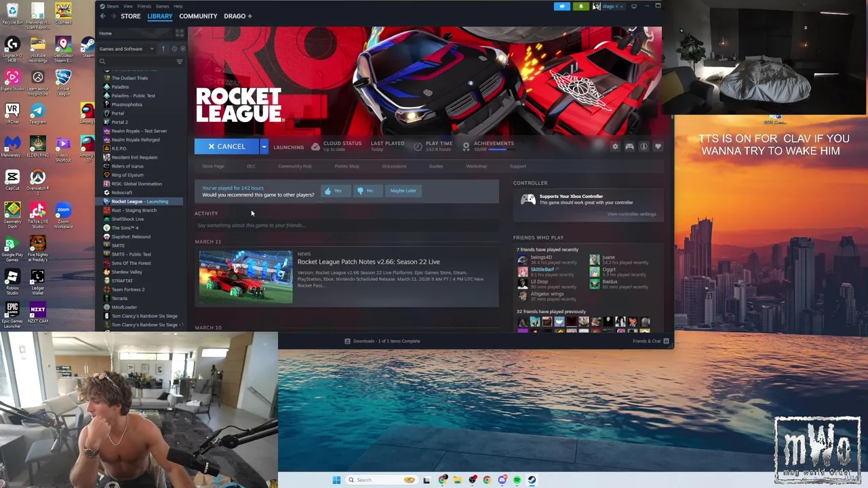Click the activity "Say something" input field
Viewport: 868px width, 488px height.
point(347,225)
